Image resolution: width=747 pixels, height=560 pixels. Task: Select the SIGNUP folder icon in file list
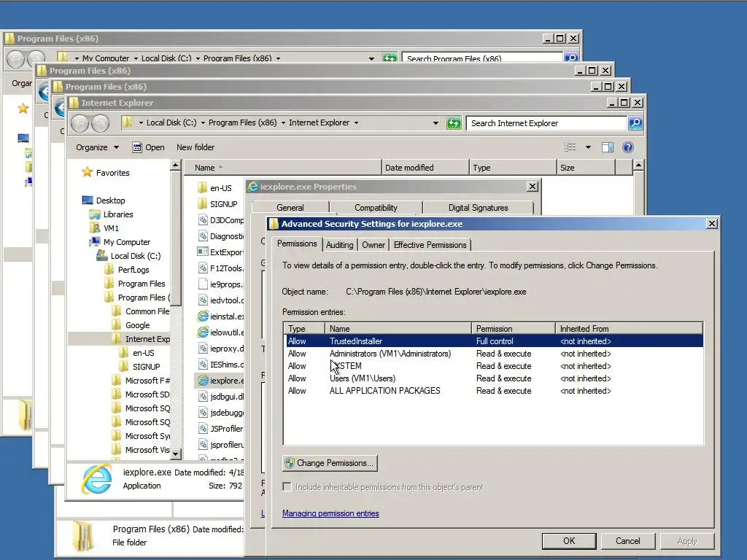coord(203,204)
